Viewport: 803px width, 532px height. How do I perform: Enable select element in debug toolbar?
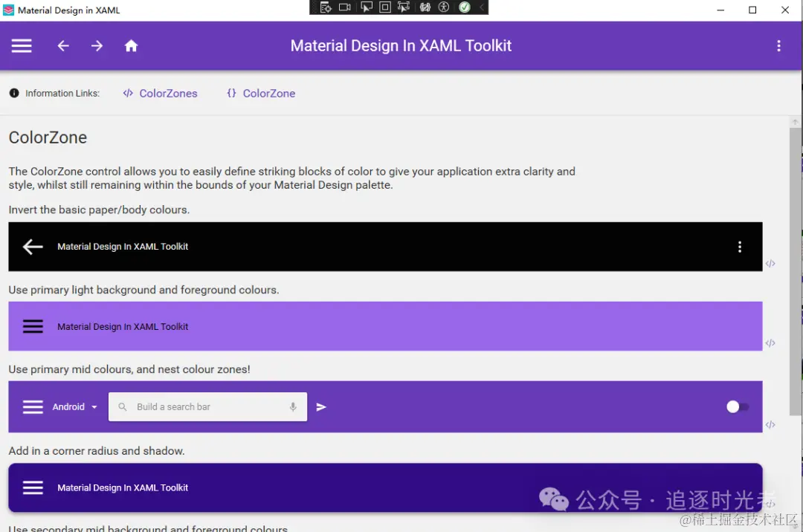366,7
